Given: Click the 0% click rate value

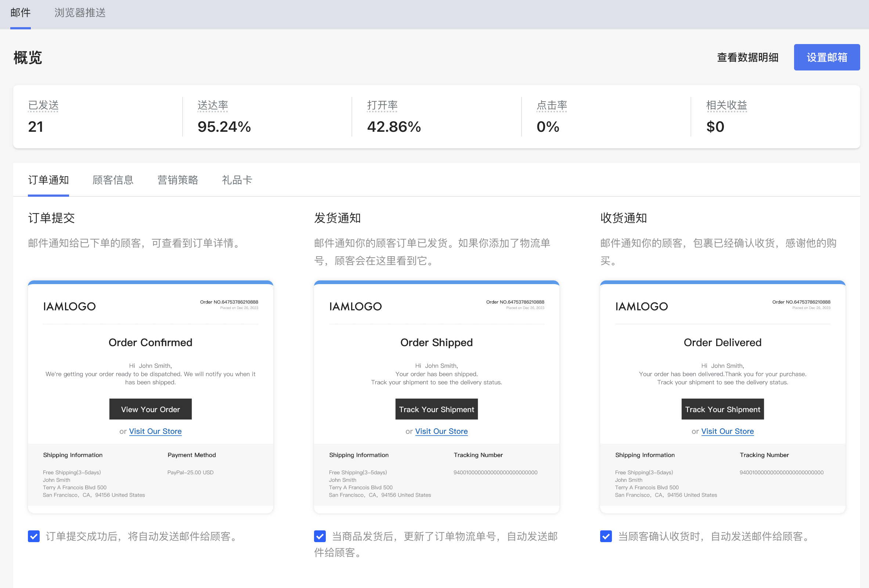Looking at the screenshot, I should [548, 127].
